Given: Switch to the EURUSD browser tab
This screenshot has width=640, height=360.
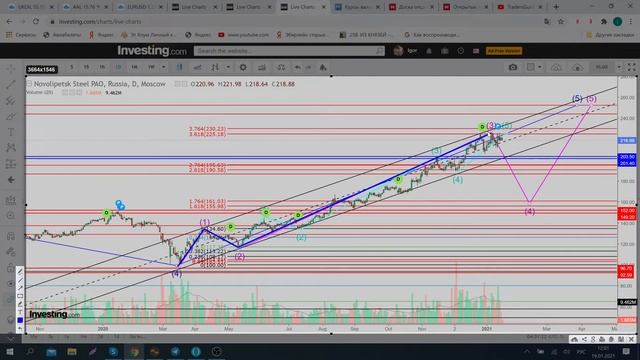Looking at the screenshot, I should 139,7.
